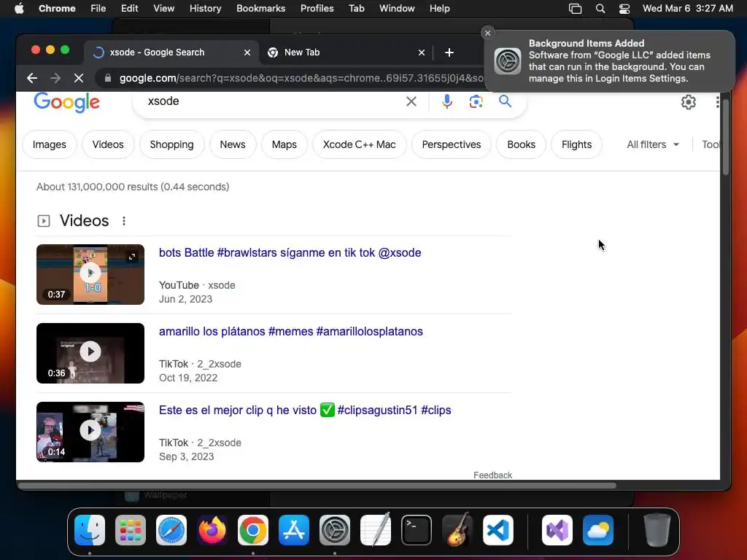The height and width of the screenshot is (560, 747).
Task: Click the Chrome icon in the dock
Action: pos(253,530)
